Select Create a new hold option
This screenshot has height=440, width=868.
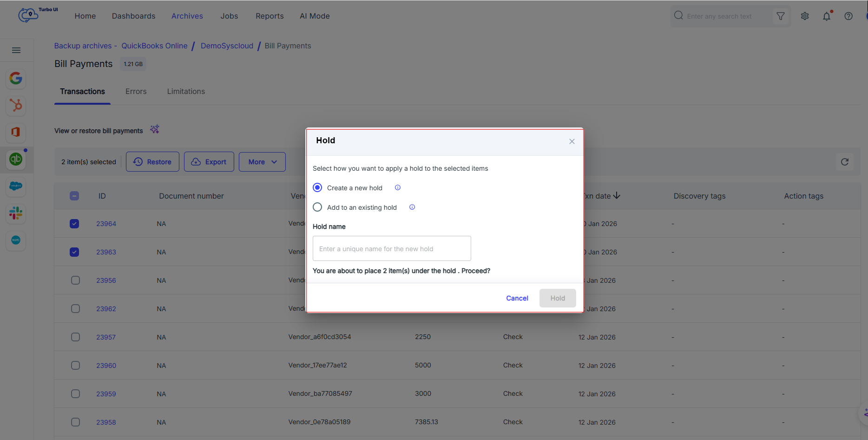[317, 187]
